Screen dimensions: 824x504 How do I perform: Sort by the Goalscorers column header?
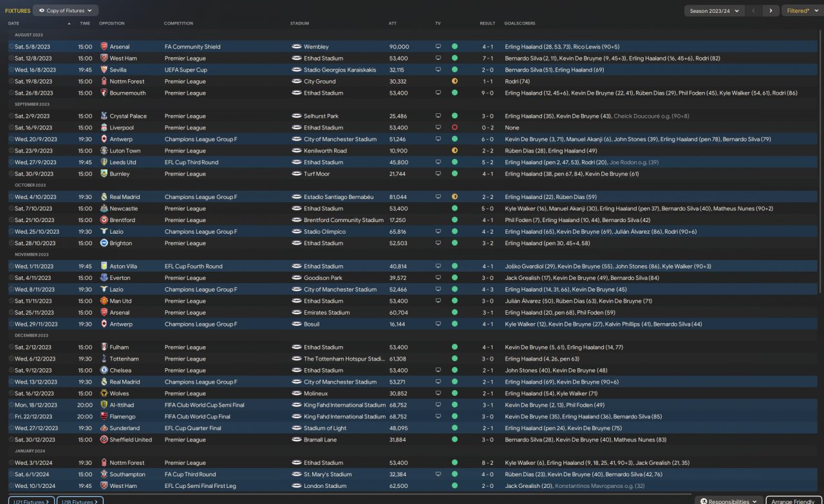(520, 24)
